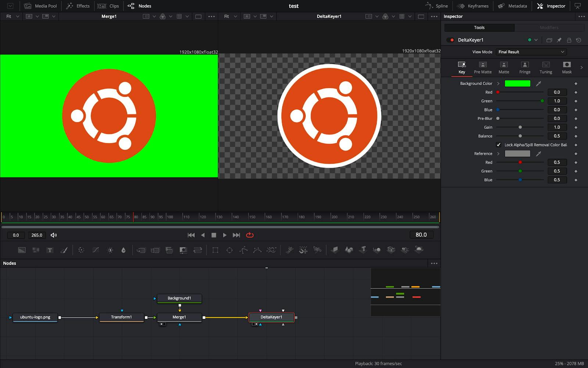Show the Clips strip
Screen dimensions: 588x368
point(108,6)
